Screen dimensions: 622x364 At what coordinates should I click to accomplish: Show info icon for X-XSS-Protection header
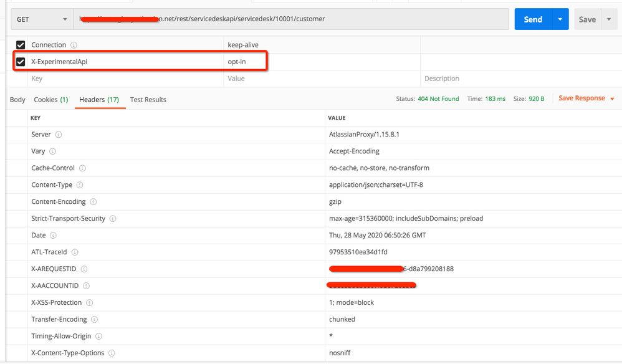pos(89,302)
